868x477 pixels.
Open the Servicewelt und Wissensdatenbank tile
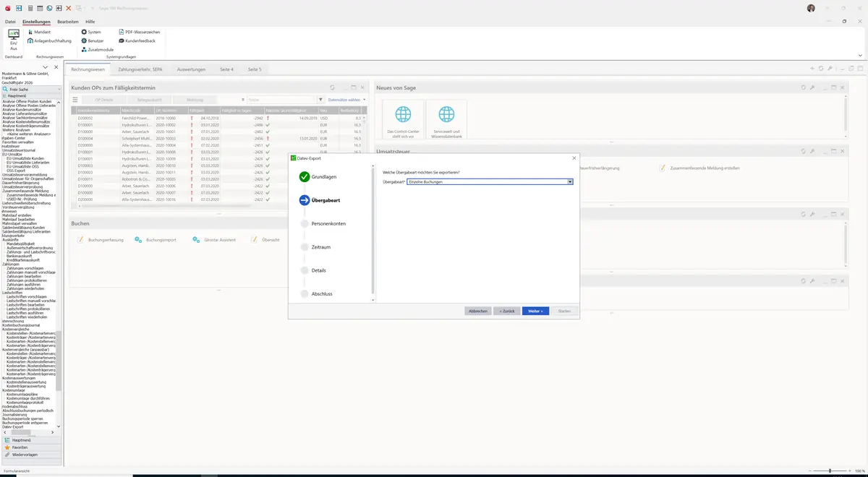tap(446, 119)
